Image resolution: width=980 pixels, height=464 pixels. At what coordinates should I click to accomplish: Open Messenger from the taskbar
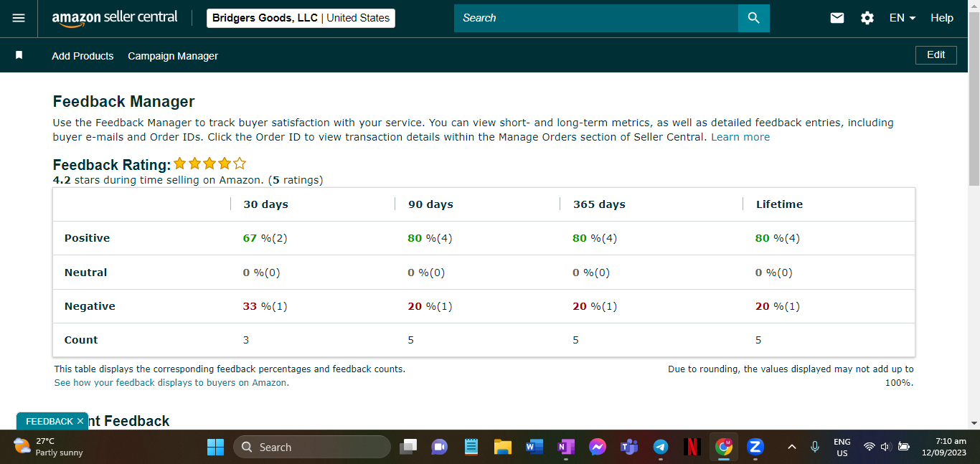point(598,447)
